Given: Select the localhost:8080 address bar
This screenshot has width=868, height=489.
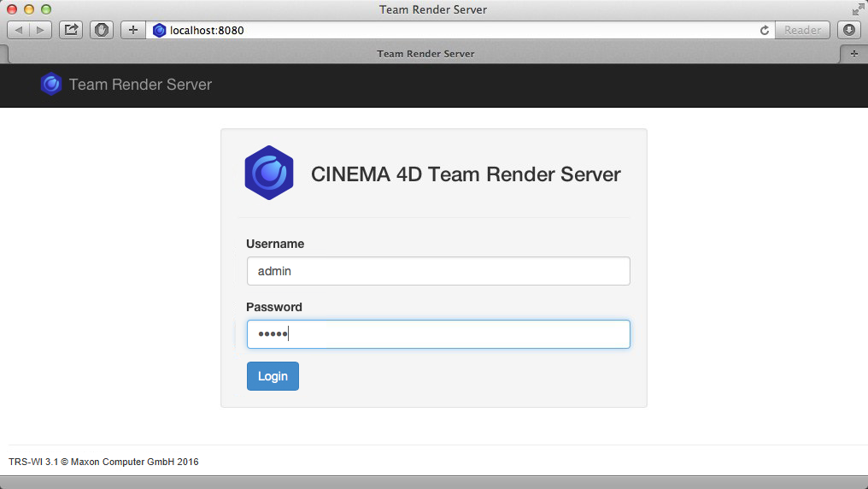Looking at the screenshot, I should [453, 30].
